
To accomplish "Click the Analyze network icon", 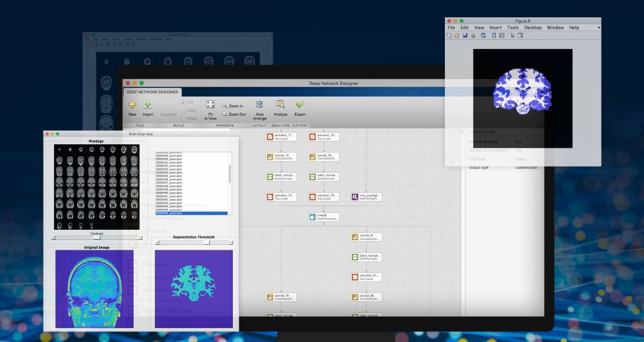I will pos(280,105).
